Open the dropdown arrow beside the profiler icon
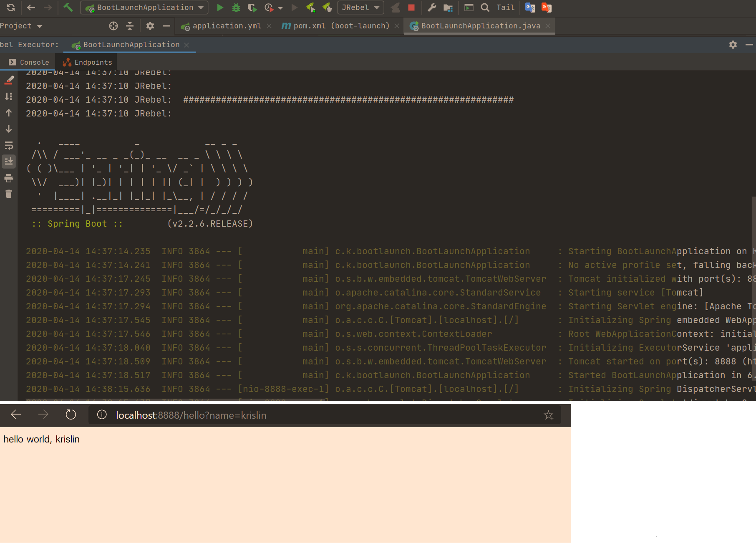756x546 pixels. pos(280,8)
